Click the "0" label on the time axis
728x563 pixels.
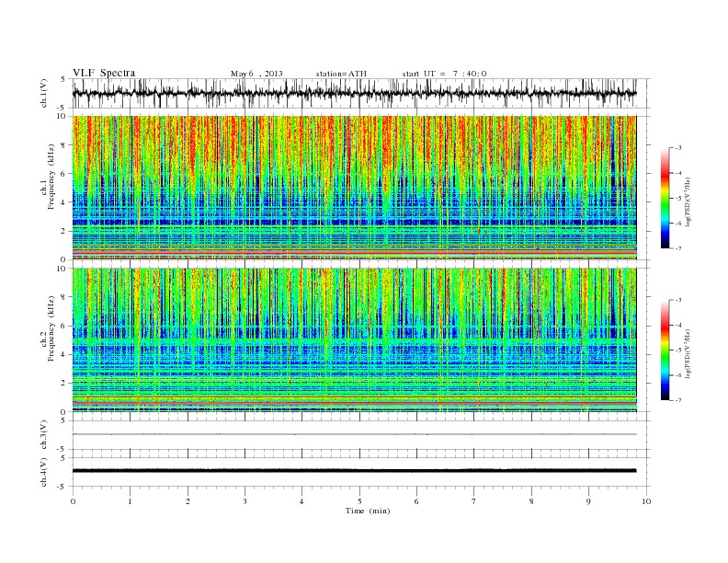click(x=73, y=501)
